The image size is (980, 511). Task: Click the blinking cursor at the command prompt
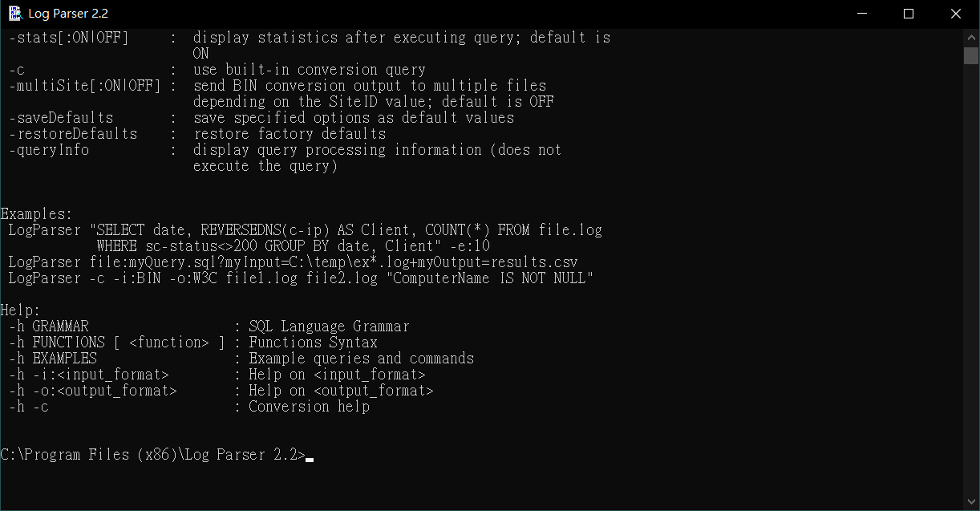coord(310,456)
